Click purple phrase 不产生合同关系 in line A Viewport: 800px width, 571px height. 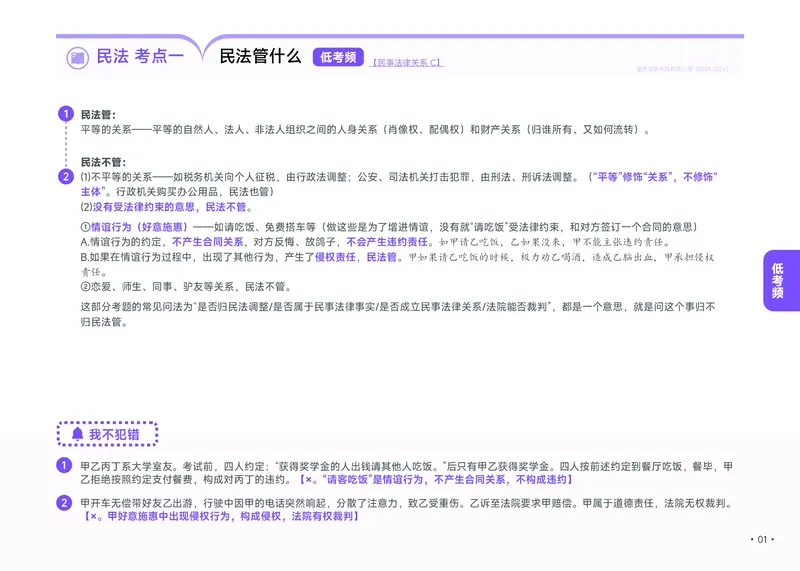pyautogui.click(x=208, y=241)
